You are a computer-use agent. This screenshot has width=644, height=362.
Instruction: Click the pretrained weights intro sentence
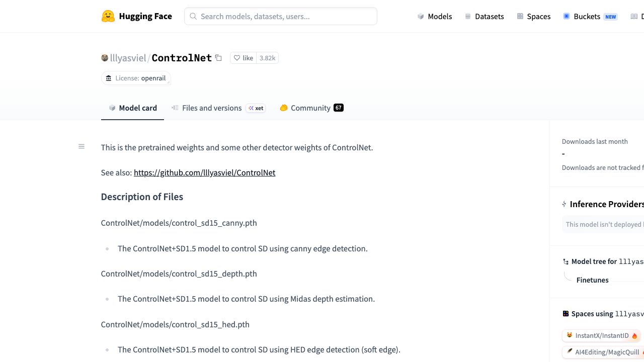237,147
